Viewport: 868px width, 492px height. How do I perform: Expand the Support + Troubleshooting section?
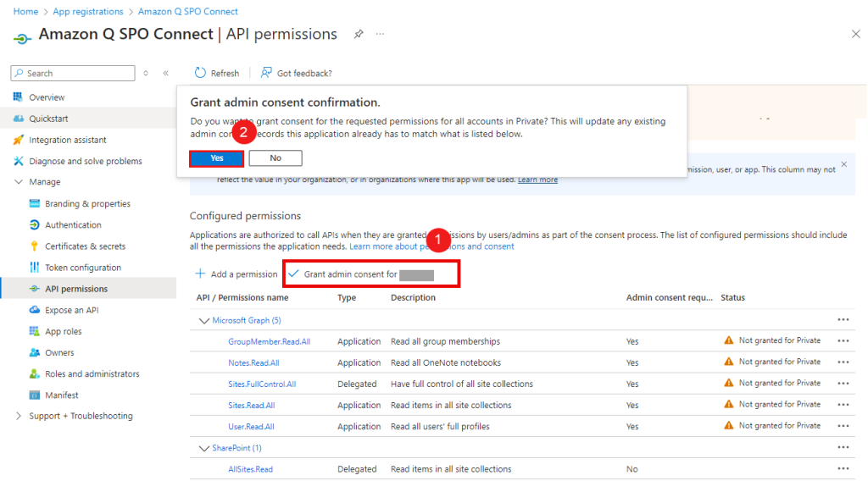click(x=19, y=416)
